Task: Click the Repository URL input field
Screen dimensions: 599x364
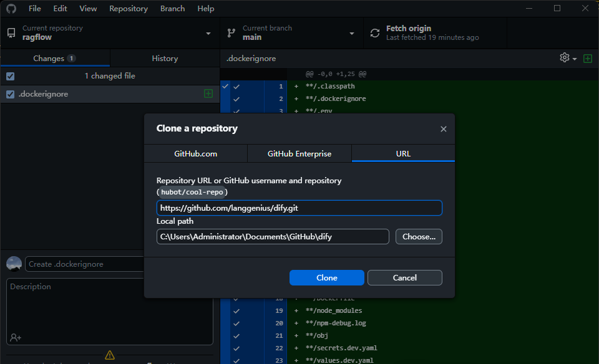Action: coord(299,208)
